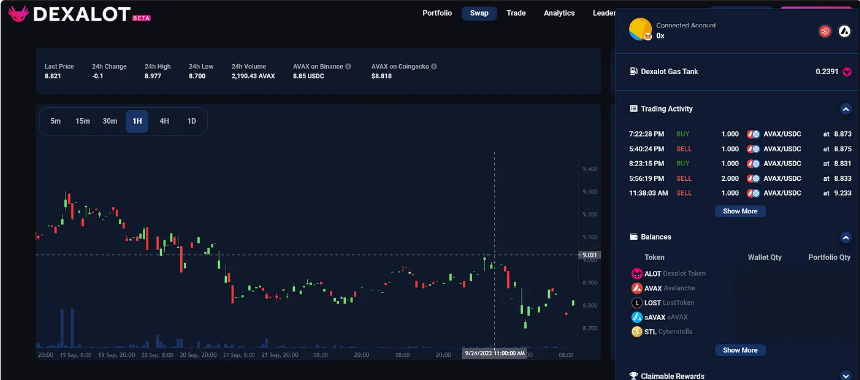Click the pink ALOT icon beside 0.2391
Screen dimensions: 860x380
click(x=847, y=72)
